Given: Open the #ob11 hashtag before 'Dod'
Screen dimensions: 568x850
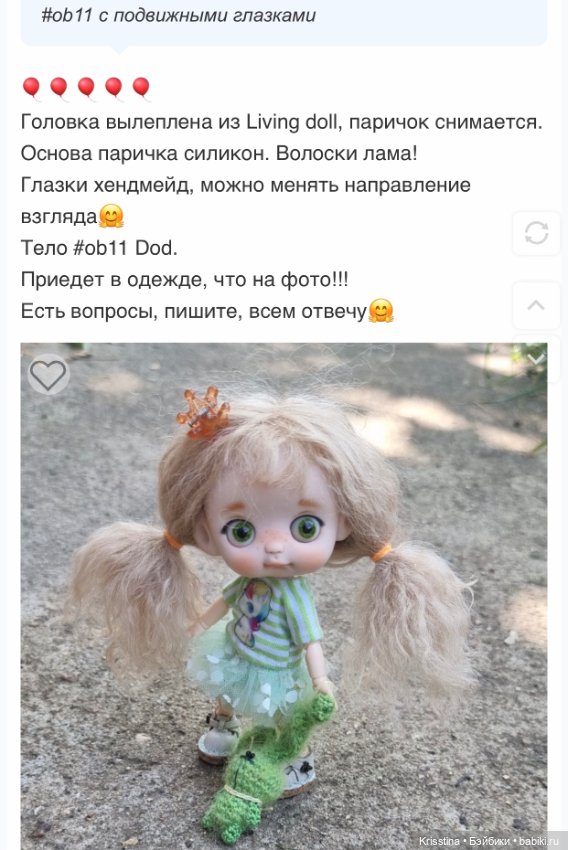Looking at the screenshot, I should point(101,248).
